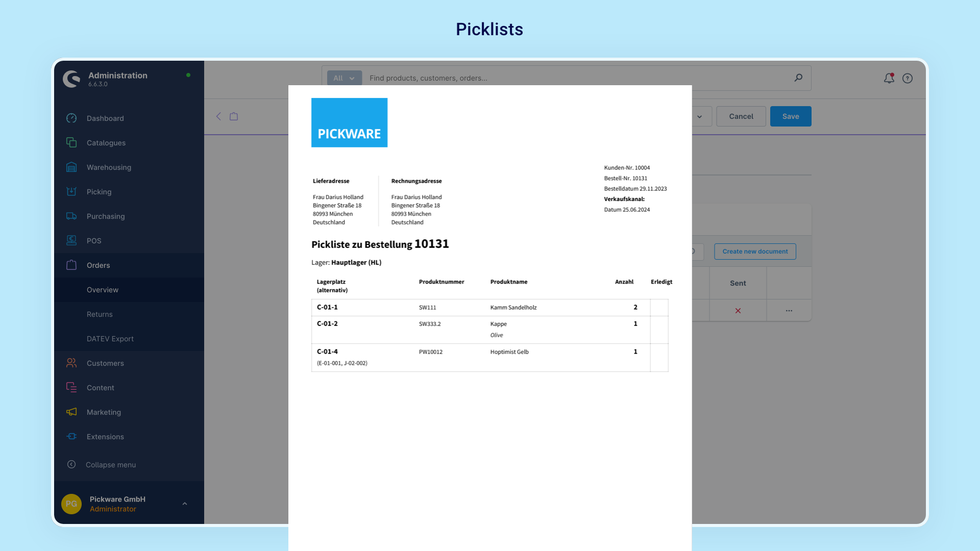Screen dimensions: 980x551
Task: Click the notification bell icon
Action: [889, 78]
